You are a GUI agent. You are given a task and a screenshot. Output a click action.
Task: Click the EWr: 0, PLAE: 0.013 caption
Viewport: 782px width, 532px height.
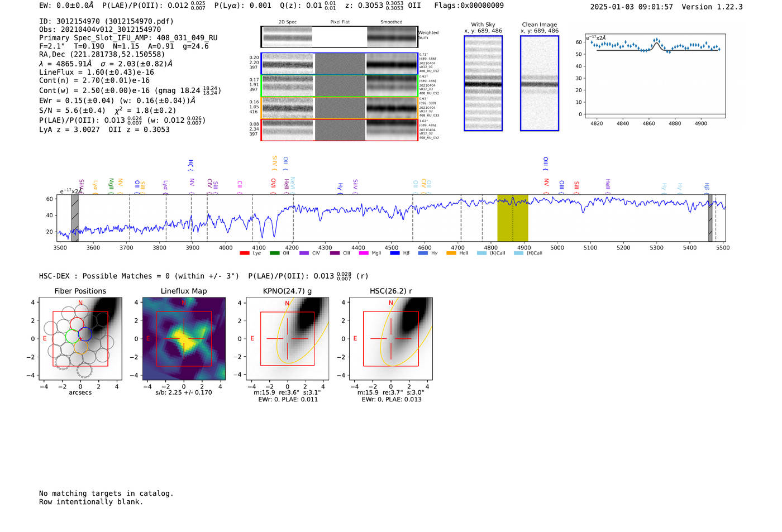click(x=392, y=400)
